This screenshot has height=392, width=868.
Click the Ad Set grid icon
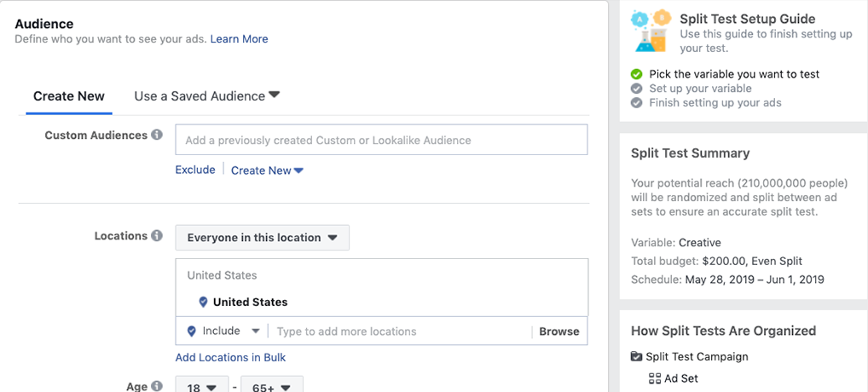pos(654,378)
